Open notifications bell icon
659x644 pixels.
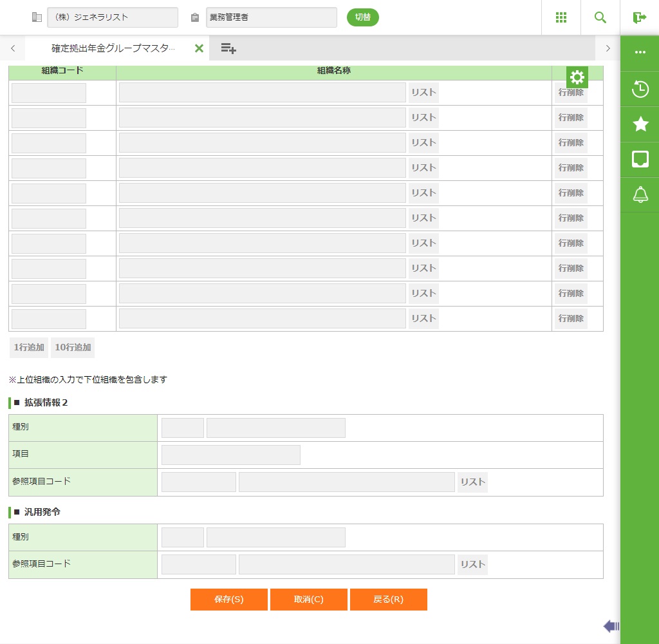point(640,194)
